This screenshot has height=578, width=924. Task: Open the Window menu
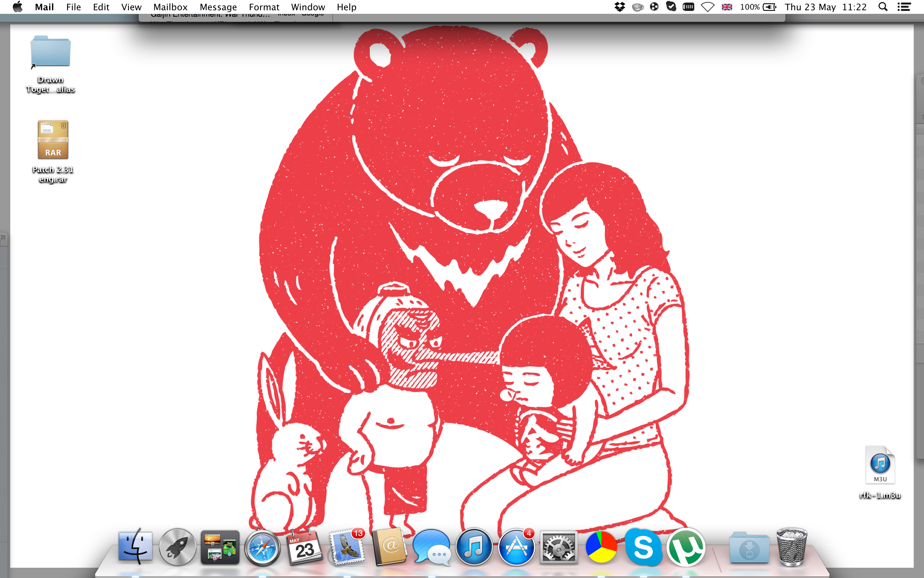308,7
